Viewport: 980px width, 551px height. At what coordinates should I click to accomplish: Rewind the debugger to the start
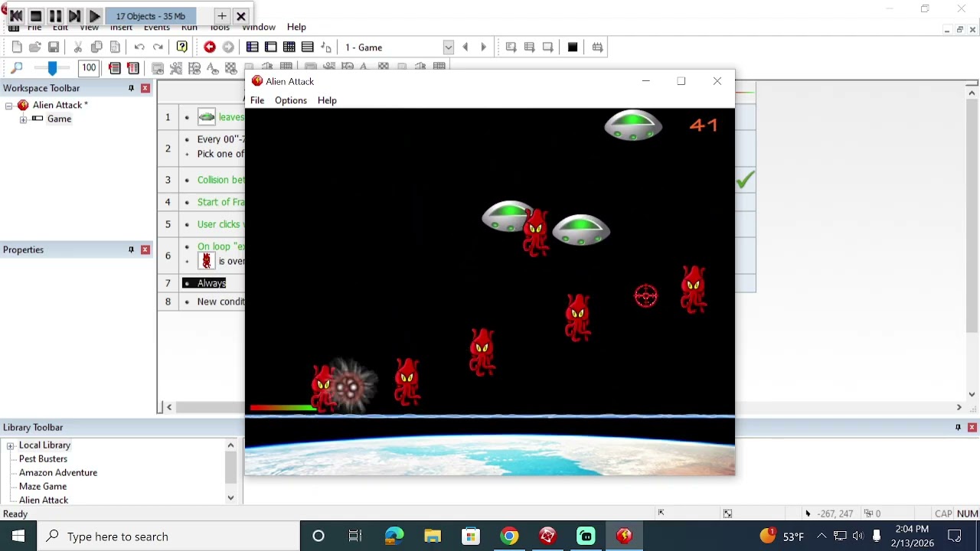pos(16,15)
